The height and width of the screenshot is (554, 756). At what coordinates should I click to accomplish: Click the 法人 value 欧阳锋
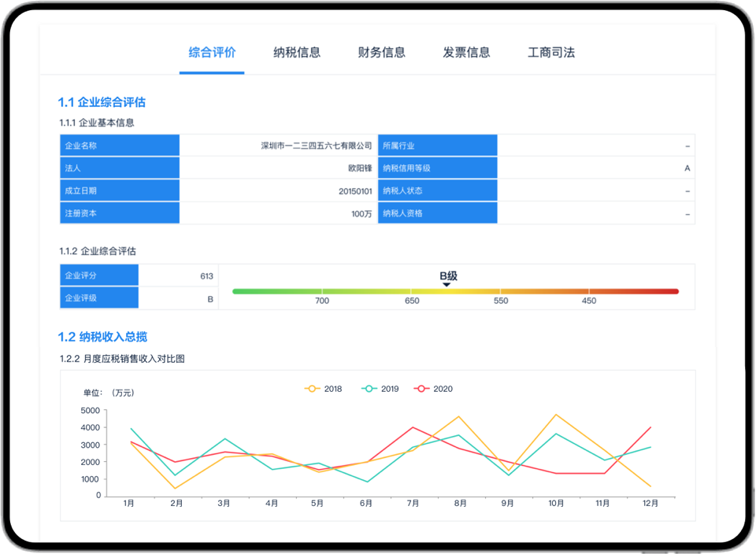click(360, 168)
